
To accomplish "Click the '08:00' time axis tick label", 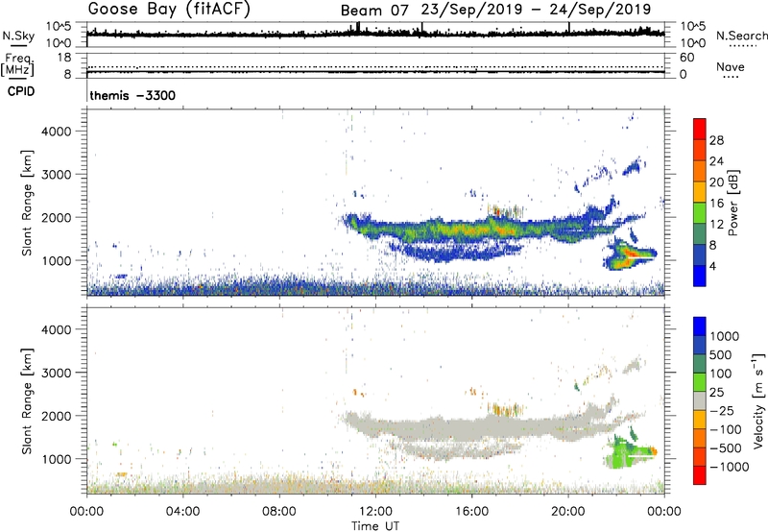I will click(279, 512).
